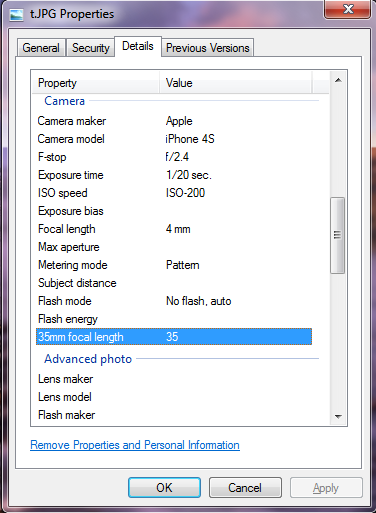Image resolution: width=376 pixels, height=513 pixels.
Task: Click the Cancel button
Action: [245, 488]
